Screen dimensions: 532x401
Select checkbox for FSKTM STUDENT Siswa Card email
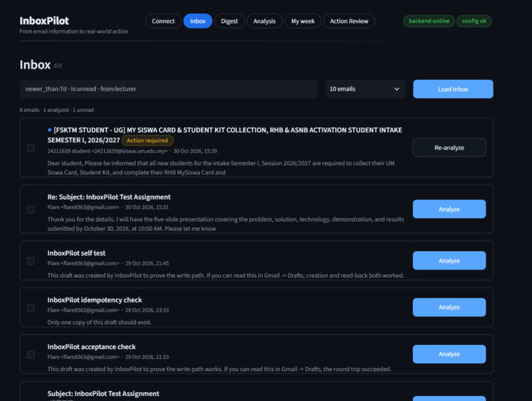pyautogui.click(x=31, y=148)
